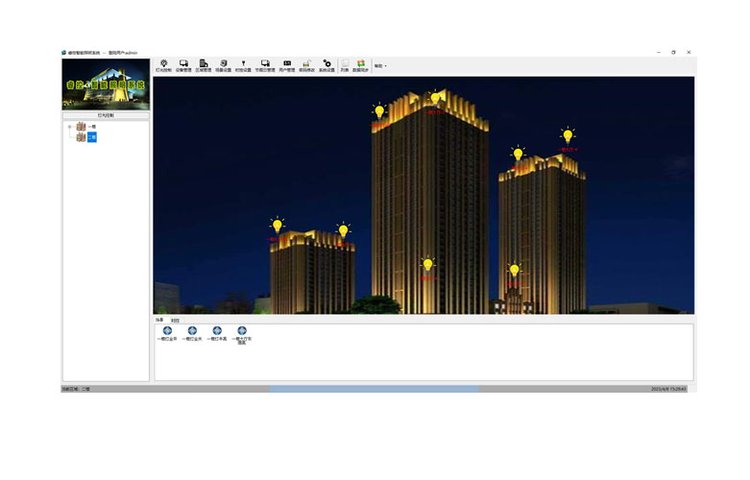
Task: Activate the first scene button in bottom panel
Action: pyautogui.click(x=166, y=331)
